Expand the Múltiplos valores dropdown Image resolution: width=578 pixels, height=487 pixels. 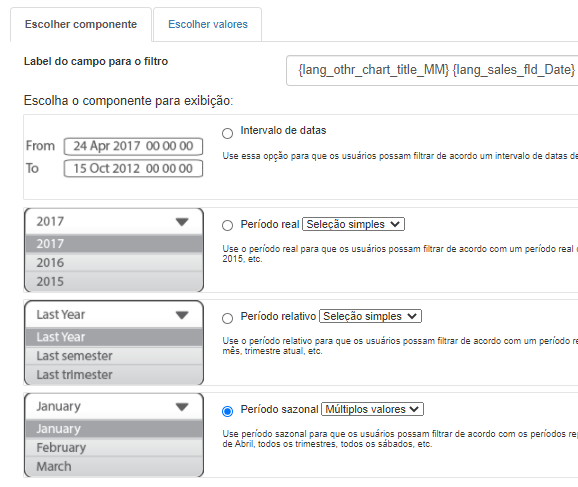pos(372,409)
